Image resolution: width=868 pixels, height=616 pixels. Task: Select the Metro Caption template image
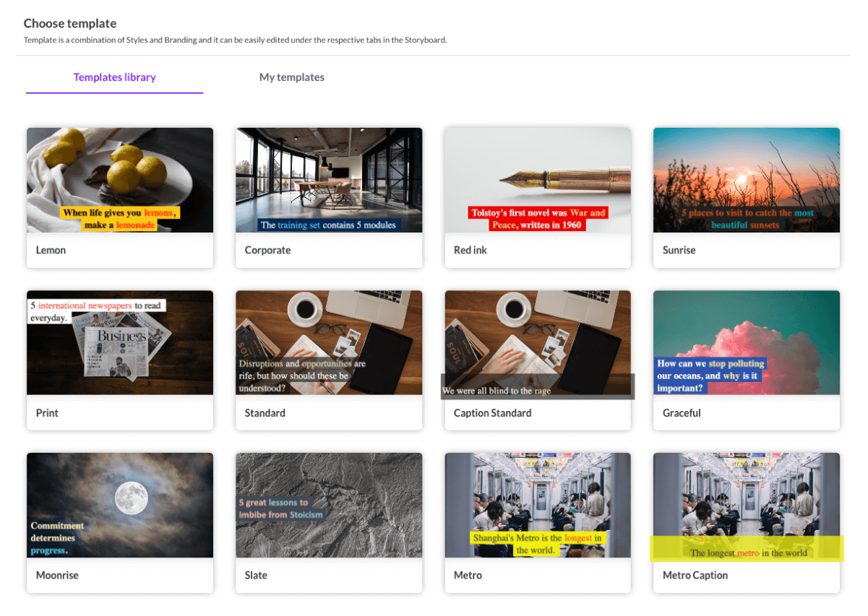[x=747, y=505]
